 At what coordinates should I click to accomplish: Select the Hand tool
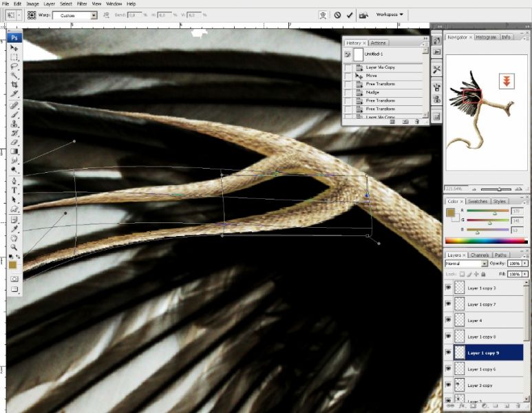[14, 238]
